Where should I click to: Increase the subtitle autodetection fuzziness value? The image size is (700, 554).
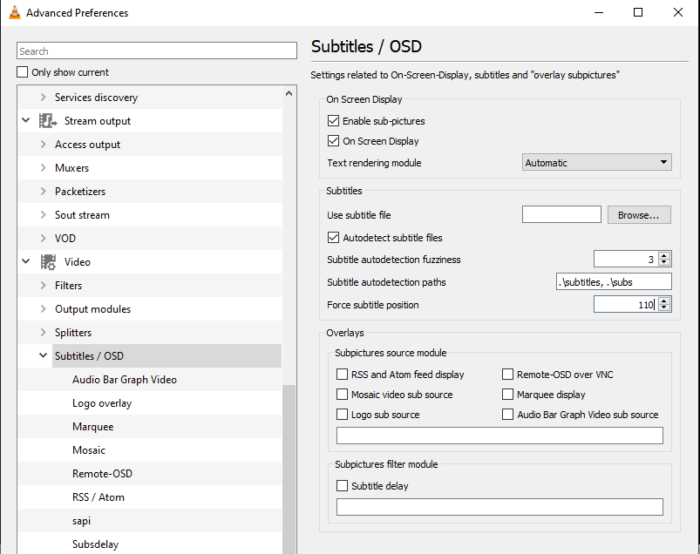pyautogui.click(x=665, y=255)
